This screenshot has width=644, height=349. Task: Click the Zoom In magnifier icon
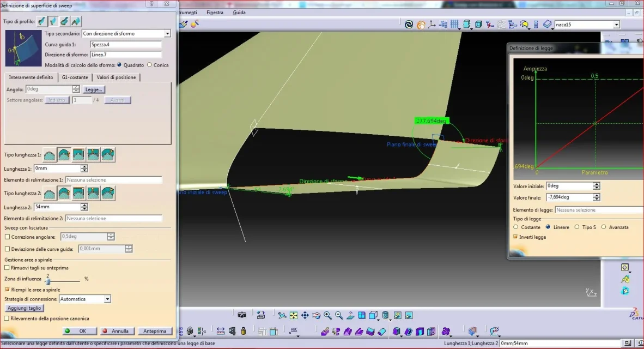(327, 315)
